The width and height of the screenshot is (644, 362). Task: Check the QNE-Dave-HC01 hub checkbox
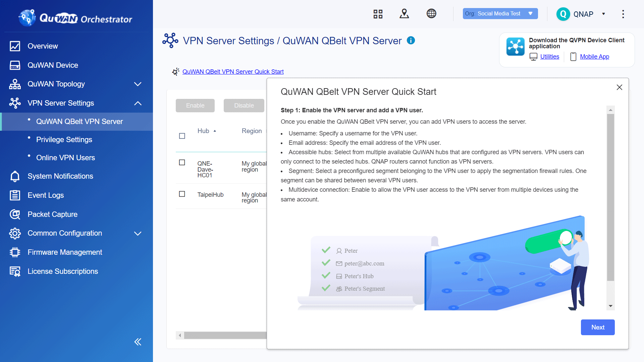coord(182,163)
